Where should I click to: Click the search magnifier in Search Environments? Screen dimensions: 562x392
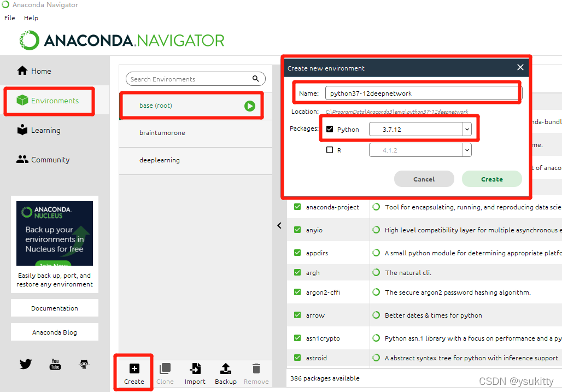tap(255, 79)
